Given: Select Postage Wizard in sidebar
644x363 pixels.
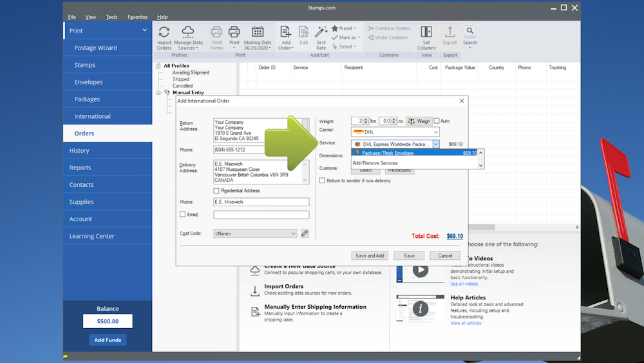Looking at the screenshot, I should (108, 48).
